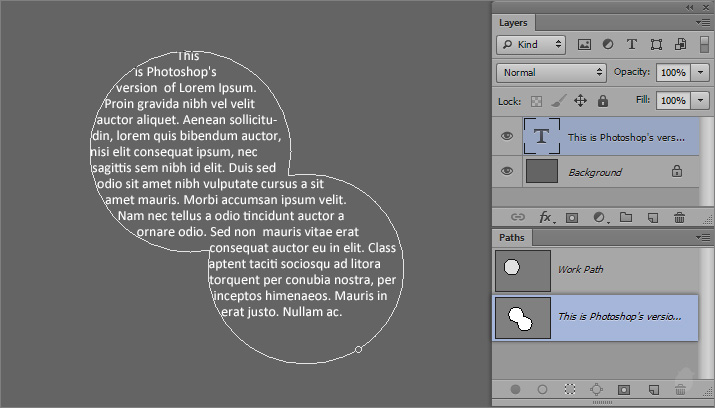Load path as a selection icon
715x408 pixels.
coord(570,389)
